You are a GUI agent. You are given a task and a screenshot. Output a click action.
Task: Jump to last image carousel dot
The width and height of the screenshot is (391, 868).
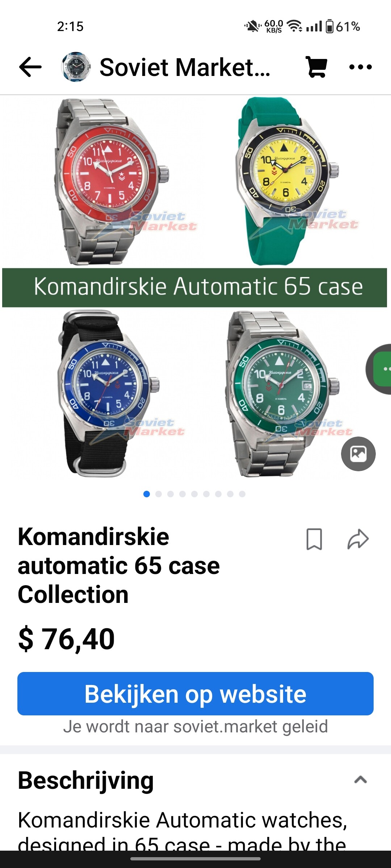(x=242, y=494)
